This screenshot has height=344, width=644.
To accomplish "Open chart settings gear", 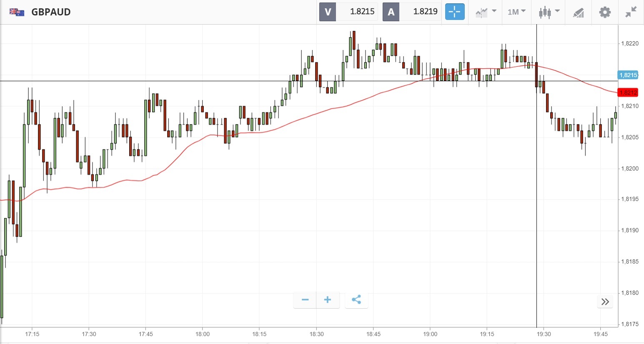I will coord(605,12).
